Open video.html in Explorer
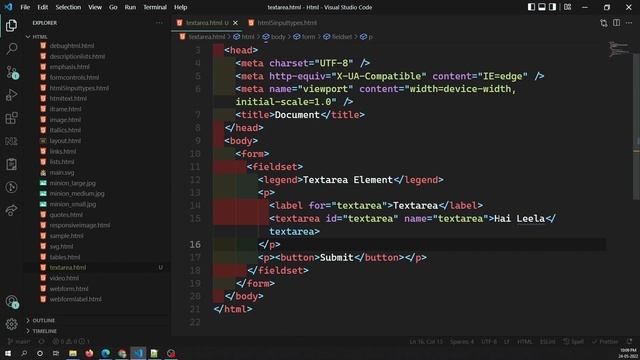The image size is (640, 360). coord(64,278)
